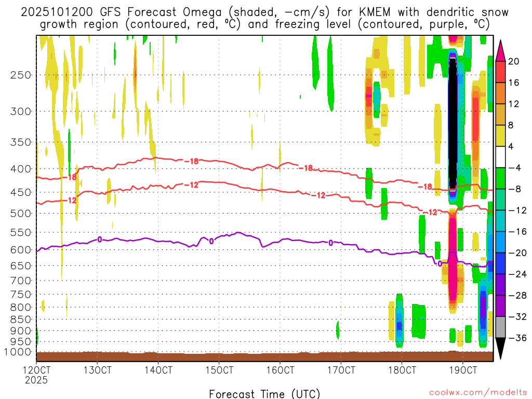Click the coolwx.com/modelts link text
This screenshot has height=399, width=532.
coord(478,393)
